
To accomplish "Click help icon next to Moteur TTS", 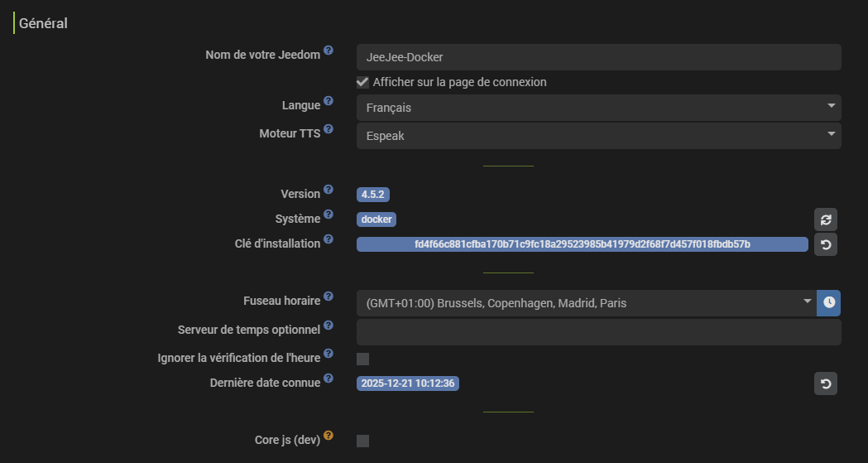I will pyautogui.click(x=328, y=129).
